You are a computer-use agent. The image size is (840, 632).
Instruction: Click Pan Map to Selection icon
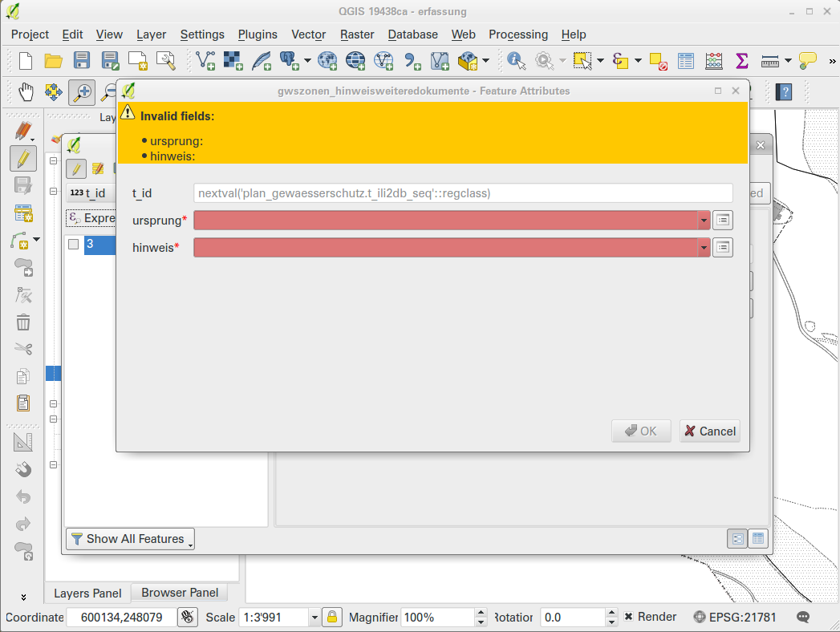pyautogui.click(x=54, y=92)
